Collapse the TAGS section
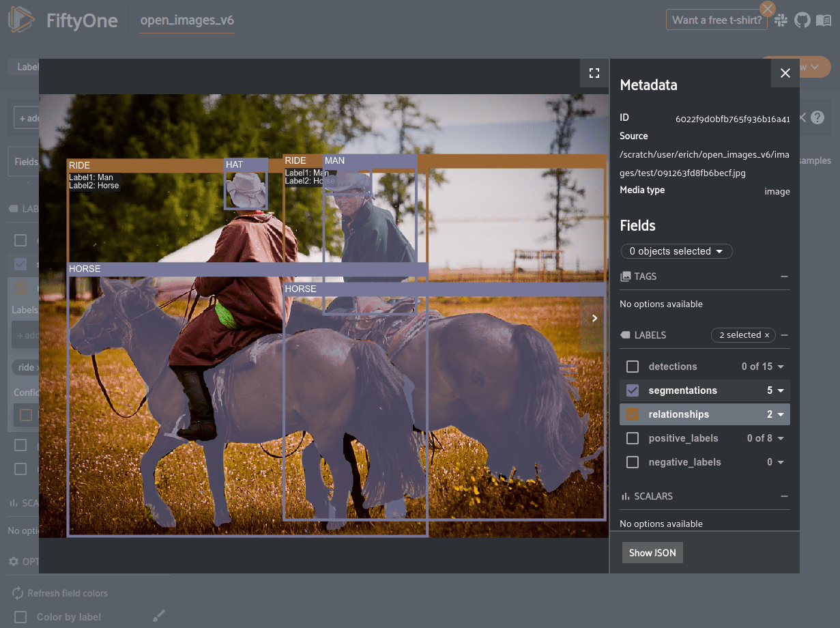 [784, 276]
